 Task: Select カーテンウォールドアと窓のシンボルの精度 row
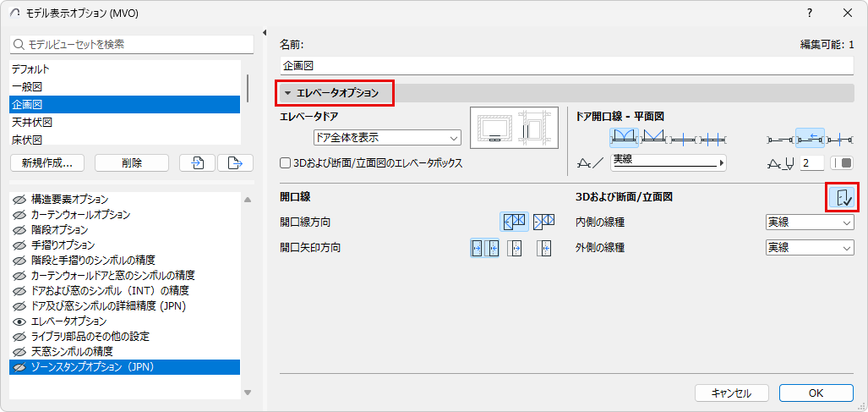click(124, 275)
